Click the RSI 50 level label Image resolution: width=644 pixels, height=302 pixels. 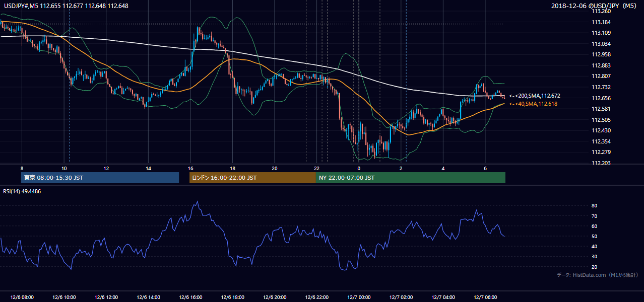(594, 236)
